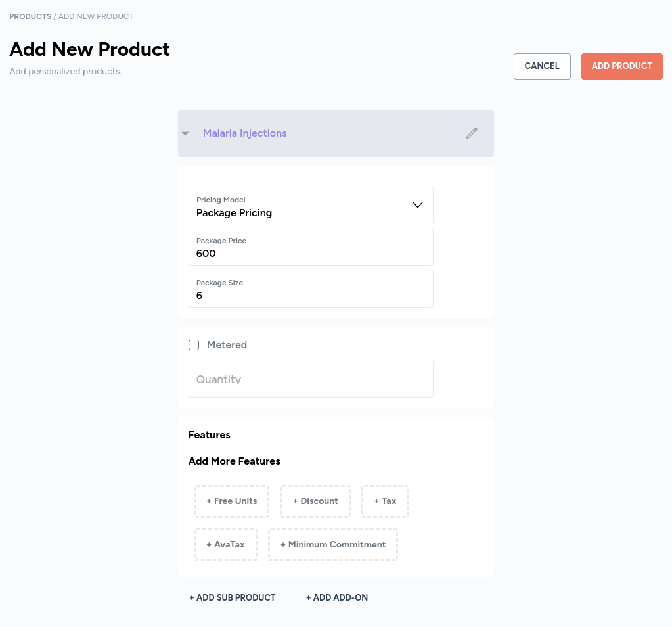Screen dimensions: 672x627
Task: Click the Metered label text
Action: (x=227, y=345)
